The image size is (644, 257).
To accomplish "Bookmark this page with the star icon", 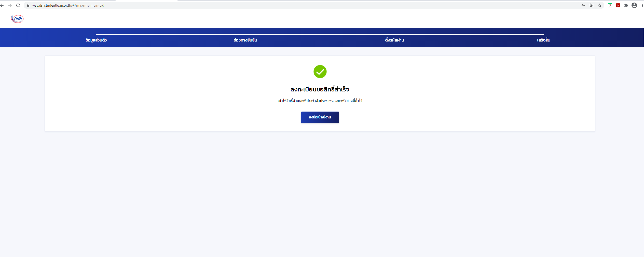I will coord(600,5).
